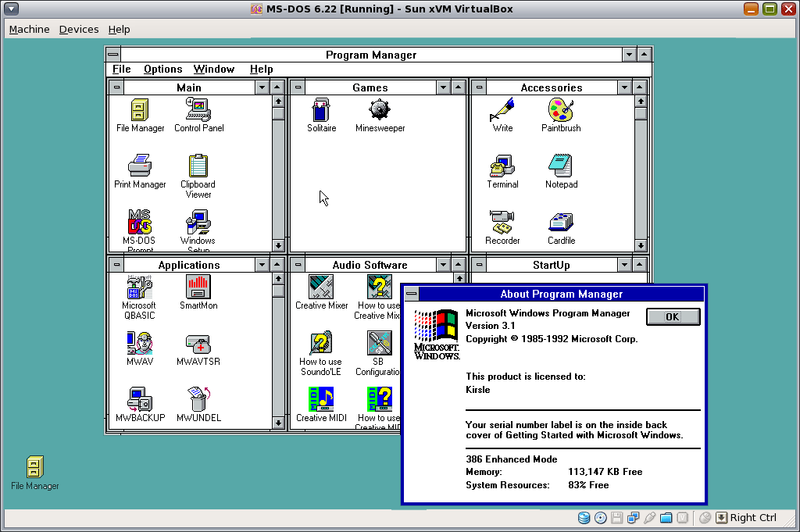Select the Solitaire game icon
800x532 pixels.
321,115
